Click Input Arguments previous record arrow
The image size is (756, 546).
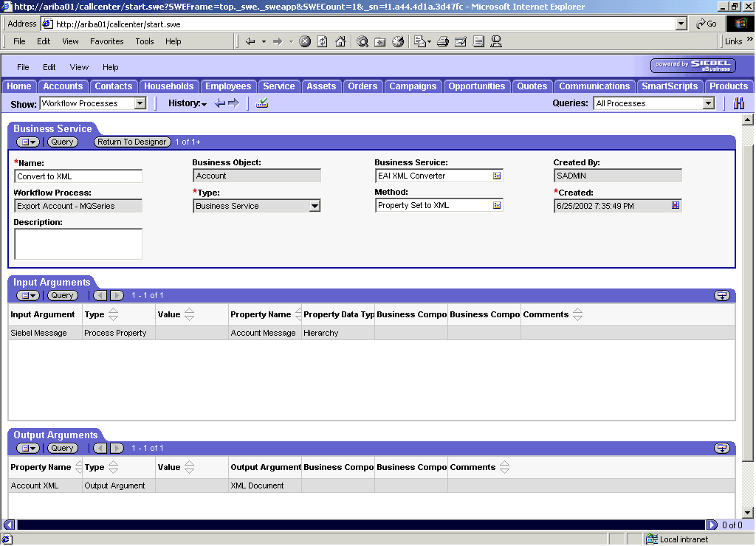100,295
